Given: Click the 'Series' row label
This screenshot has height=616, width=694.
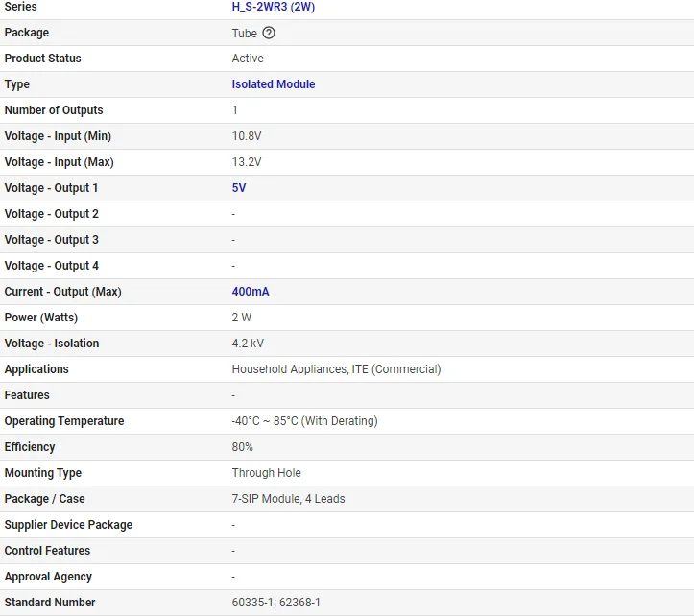Looking at the screenshot, I should pyautogui.click(x=21, y=7).
